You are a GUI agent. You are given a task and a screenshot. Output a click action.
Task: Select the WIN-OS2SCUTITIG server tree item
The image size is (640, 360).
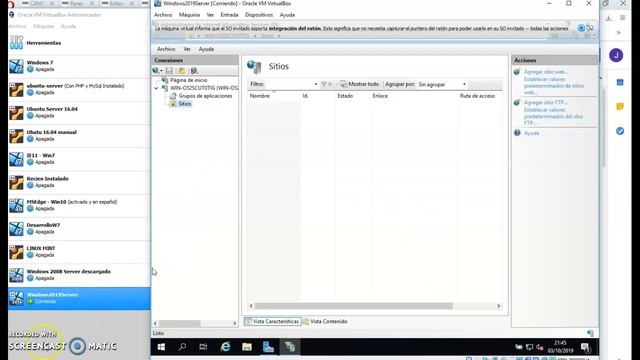204,88
